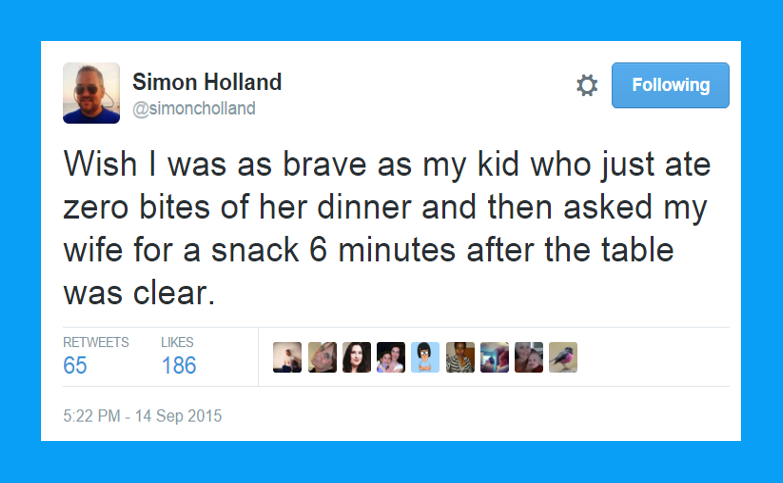Open the gear settings menu beside Following

tap(587, 85)
